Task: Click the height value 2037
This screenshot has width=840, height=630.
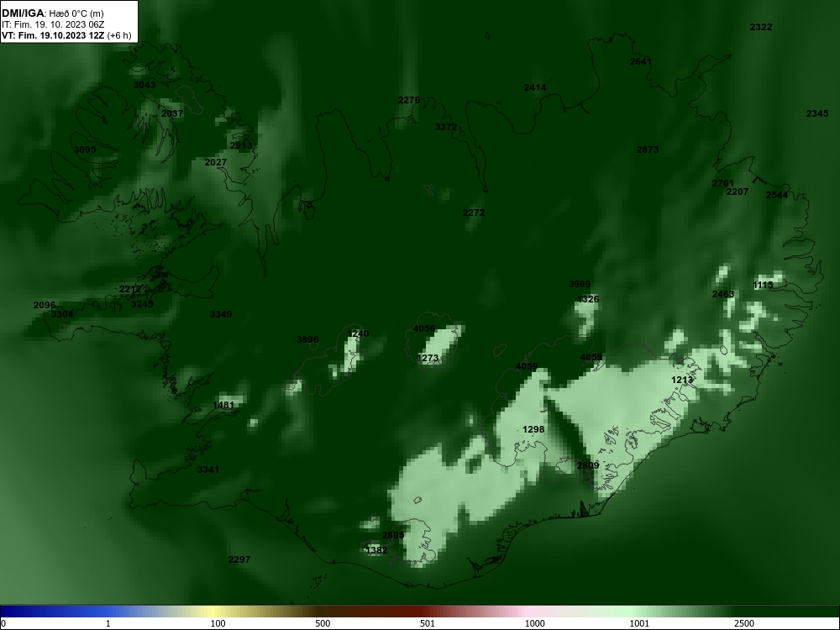Action: click(x=172, y=113)
